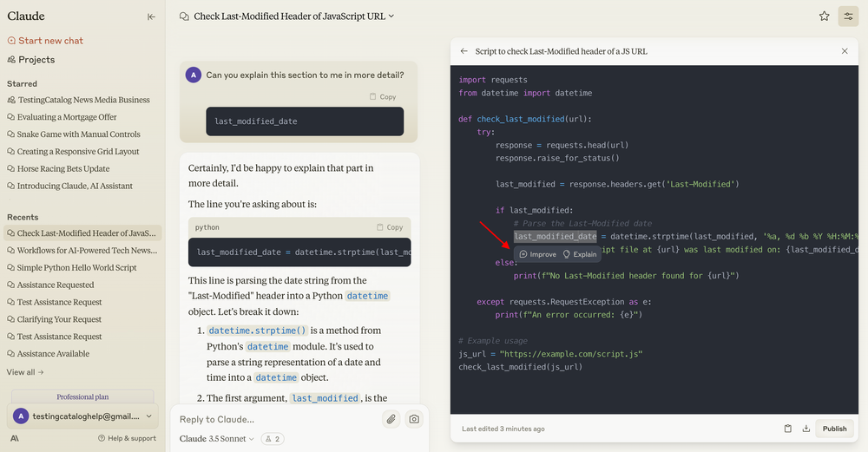
Task: Publish the artifact
Action: (834, 429)
